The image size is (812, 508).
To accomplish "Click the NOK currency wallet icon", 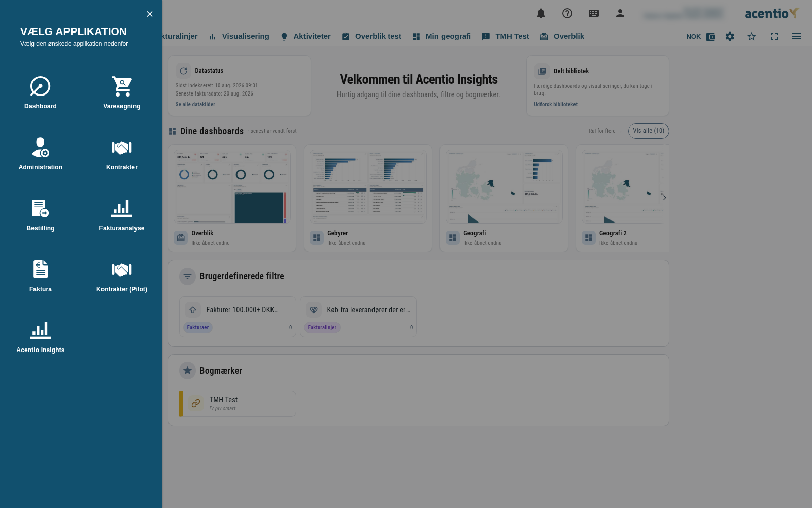I will [710, 37].
